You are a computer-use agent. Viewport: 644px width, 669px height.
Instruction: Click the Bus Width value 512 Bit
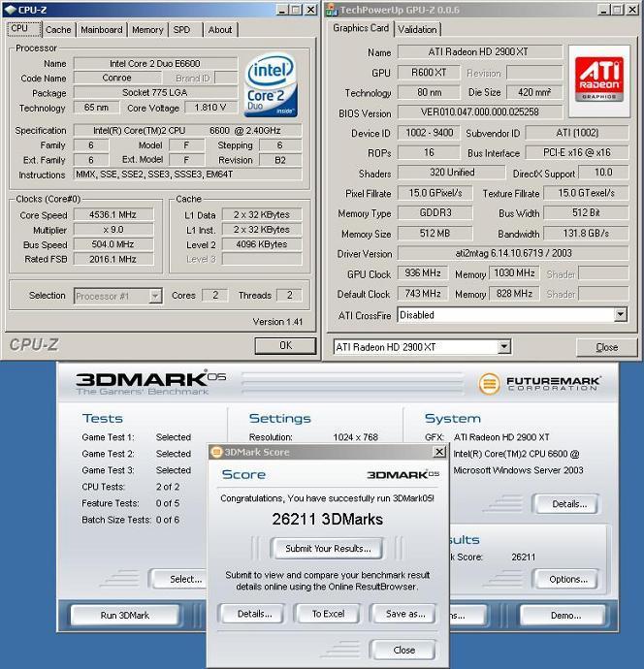(x=586, y=213)
